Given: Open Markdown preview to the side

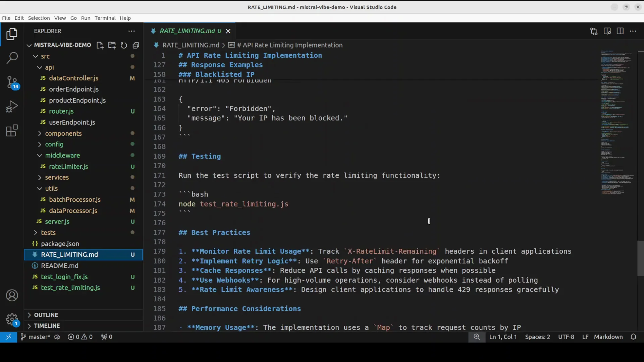Looking at the screenshot, I should pyautogui.click(x=607, y=31).
